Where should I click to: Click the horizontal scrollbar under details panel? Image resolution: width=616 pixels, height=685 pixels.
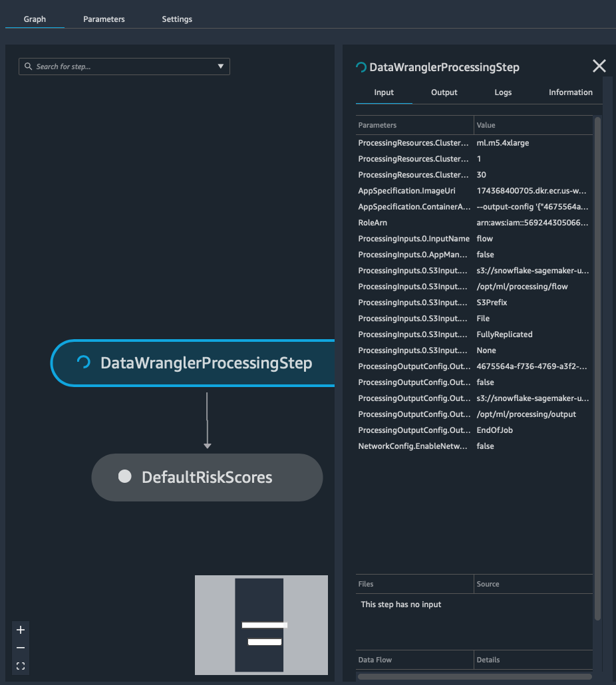point(474,677)
